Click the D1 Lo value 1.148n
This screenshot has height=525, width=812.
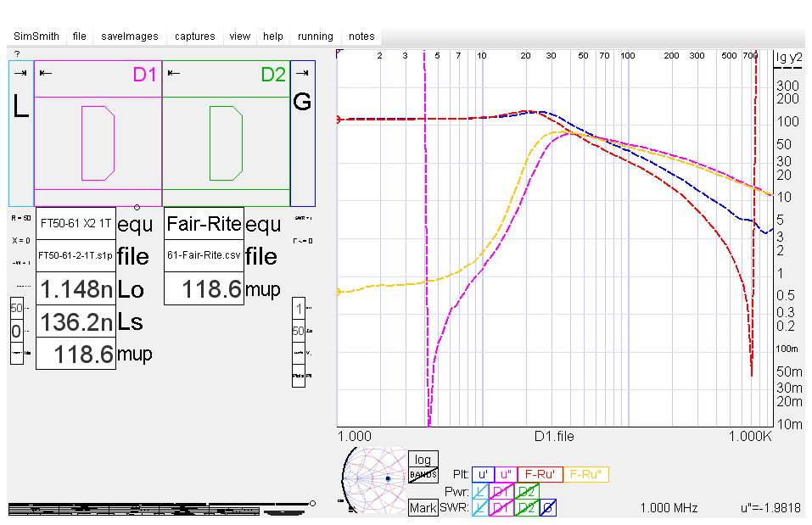coord(76,289)
